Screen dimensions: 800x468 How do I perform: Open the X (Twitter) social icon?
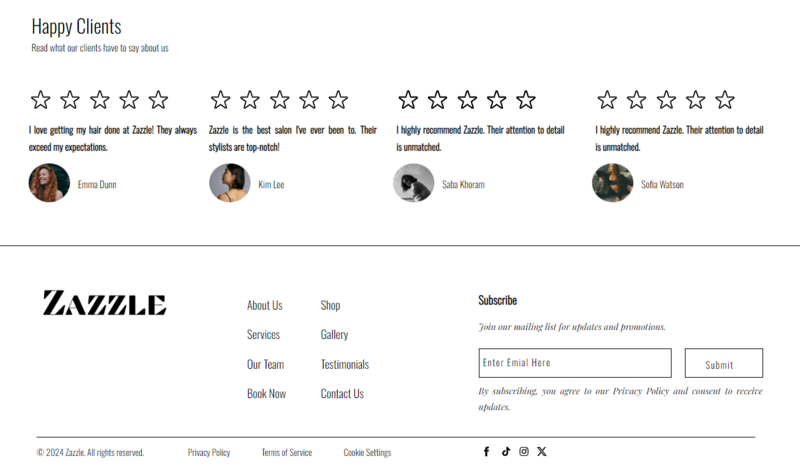pyautogui.click(x=542, y=452)
